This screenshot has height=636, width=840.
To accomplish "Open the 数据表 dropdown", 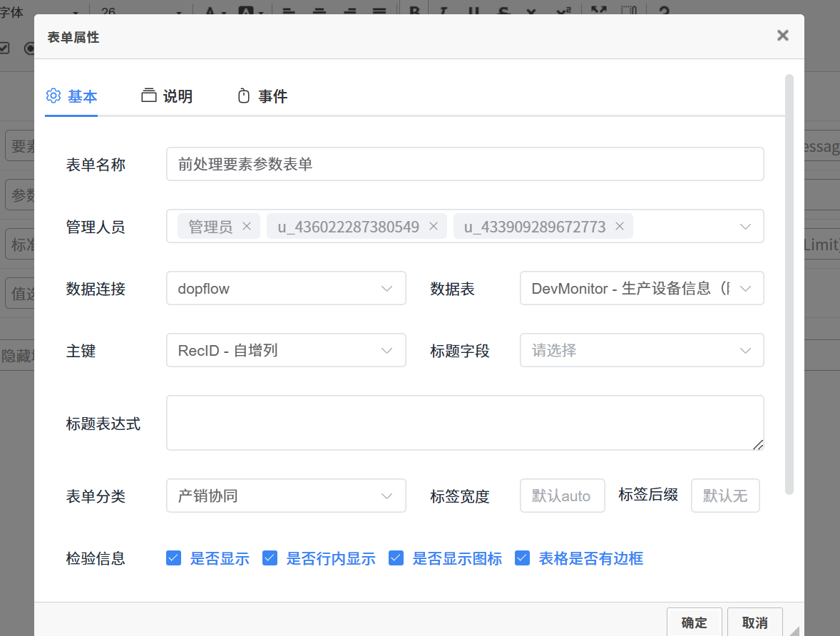I will point(641,289).
